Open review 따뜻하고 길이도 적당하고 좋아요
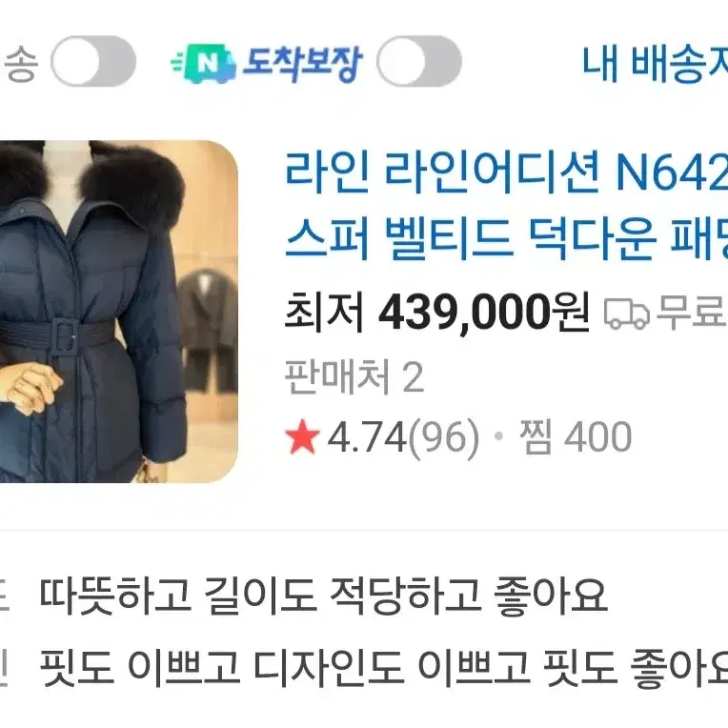The width and height of the screenshot is (728, 728). (x=324, y=596)
